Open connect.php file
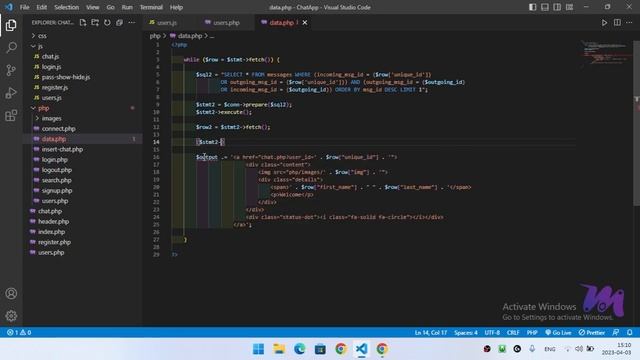This screenshot has height=360, width=640. (x=58, y=129)
